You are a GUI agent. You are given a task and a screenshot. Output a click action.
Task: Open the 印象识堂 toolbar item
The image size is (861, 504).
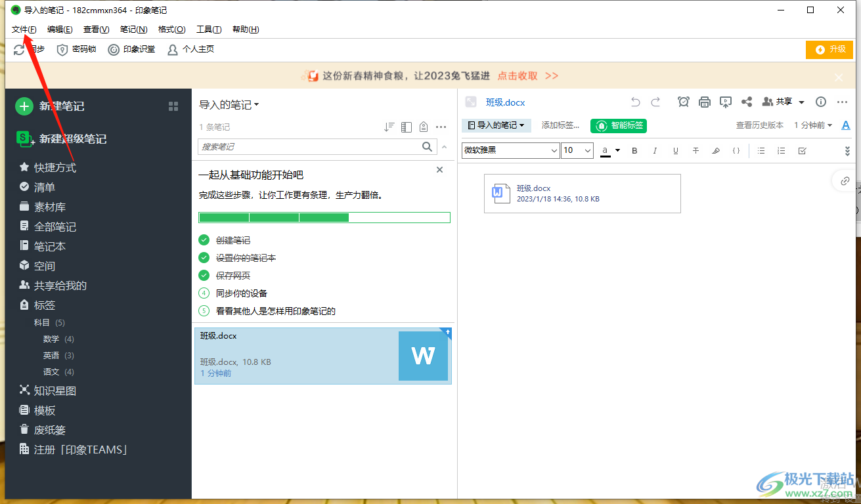pos(131,49)
